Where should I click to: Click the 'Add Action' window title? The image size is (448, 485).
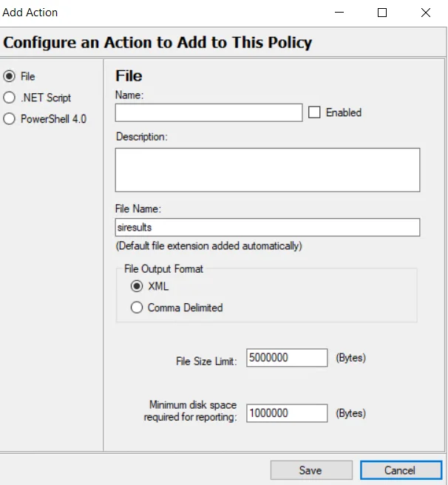coord(30,13)
